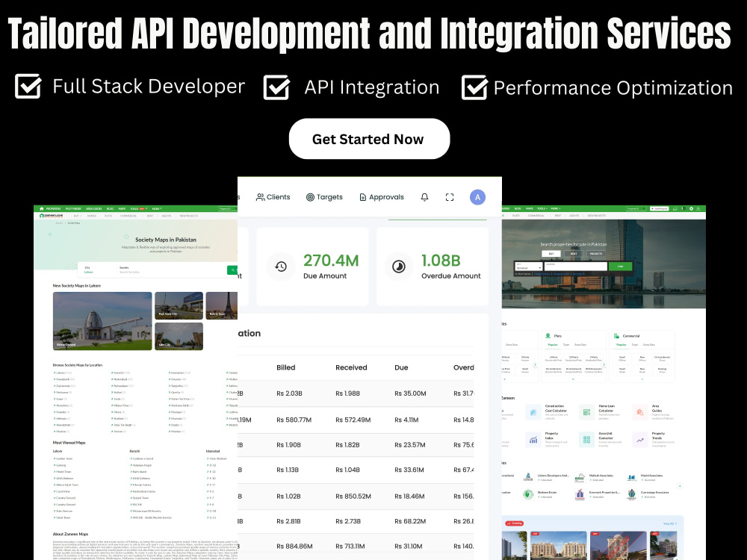Click the green Find button
The height and width of the screenshot is (560, 747).
click(x=620, y=267)
